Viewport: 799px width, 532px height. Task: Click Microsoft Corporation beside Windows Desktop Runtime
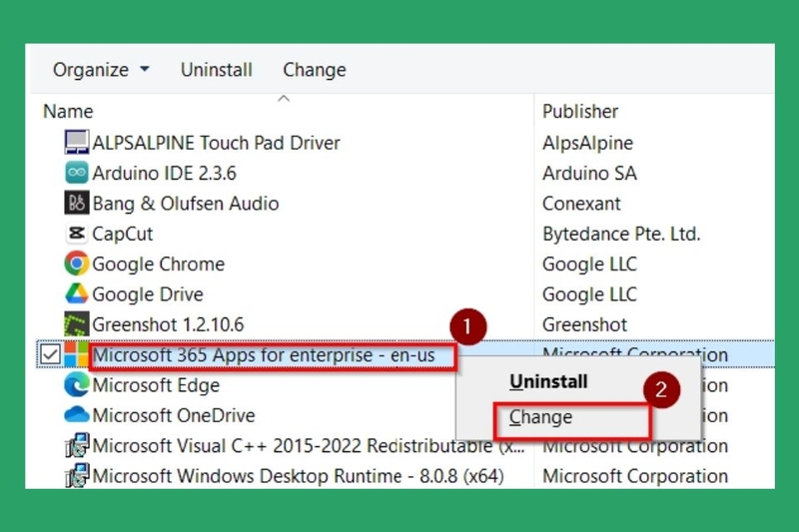click(635, 476)
